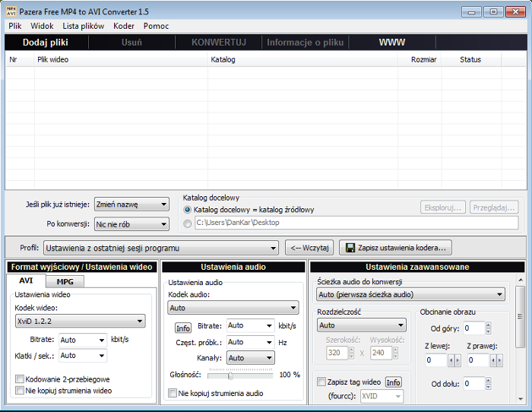Click Nr column header

click(x=20, y=59)
